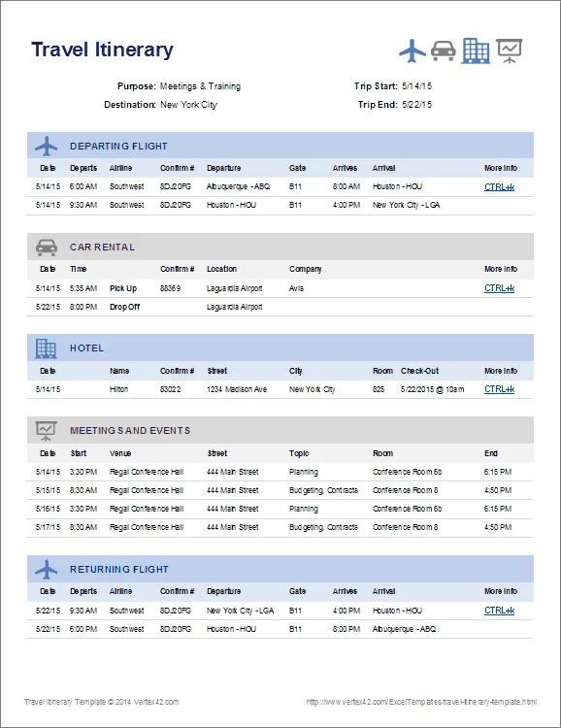The image size is (561, 728).
Task: Select the Trip Start date 5/14/15
Action: click(416, 86)
